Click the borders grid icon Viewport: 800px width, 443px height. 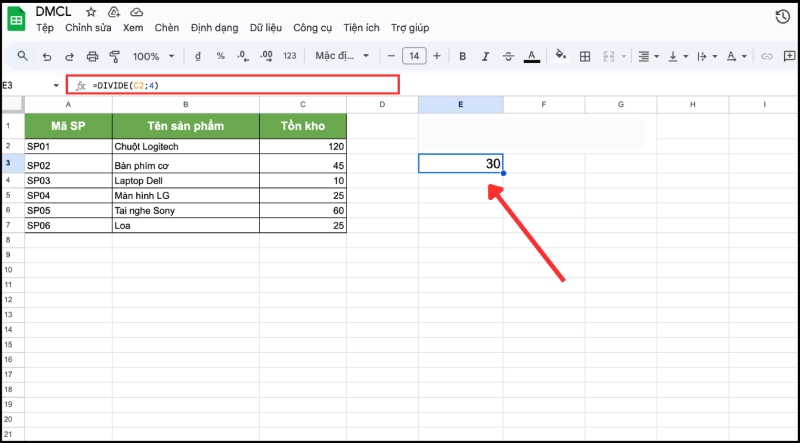click(585, 56)
